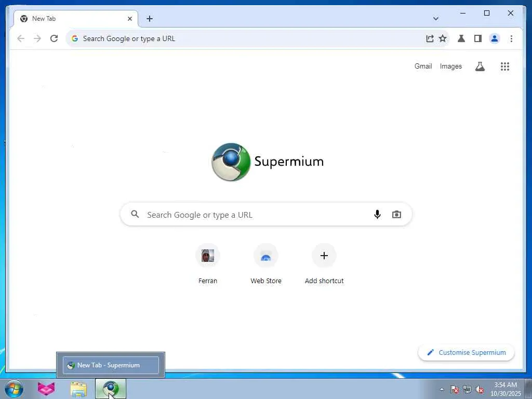This screenshot has width=532, height=399.
Task: Open the Windows Start orb
Action: (14, 389)
